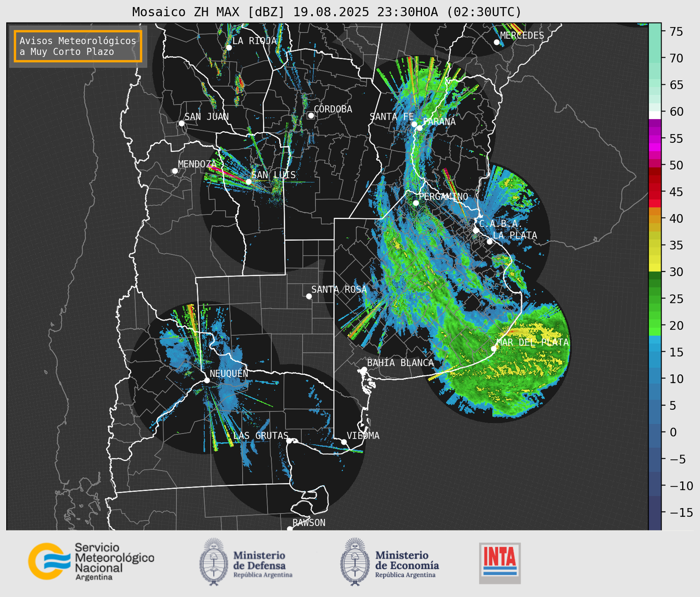Click the SAN LUIS city marker dot
Image resolution: width=700 pixels, height=597 pixels.
(x=249, y=181)
